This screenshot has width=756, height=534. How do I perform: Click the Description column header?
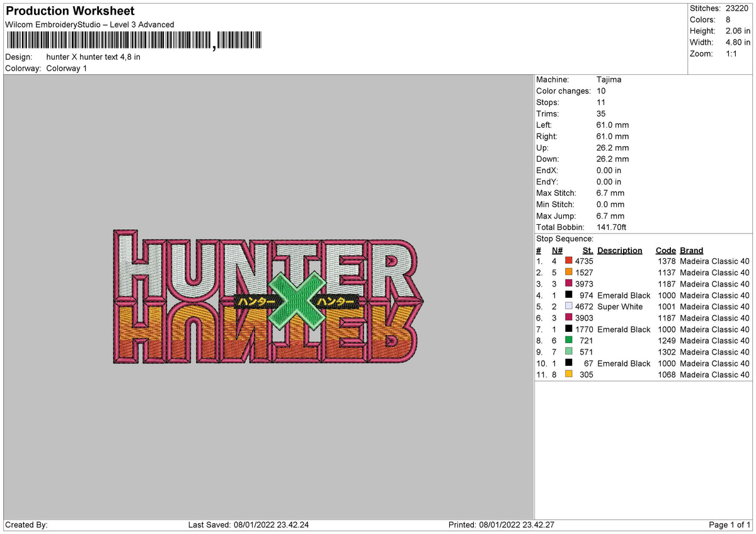click(620, 250)
